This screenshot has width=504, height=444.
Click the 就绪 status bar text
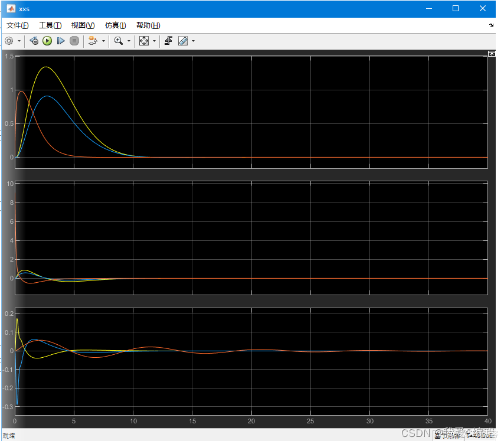[9, 436]
